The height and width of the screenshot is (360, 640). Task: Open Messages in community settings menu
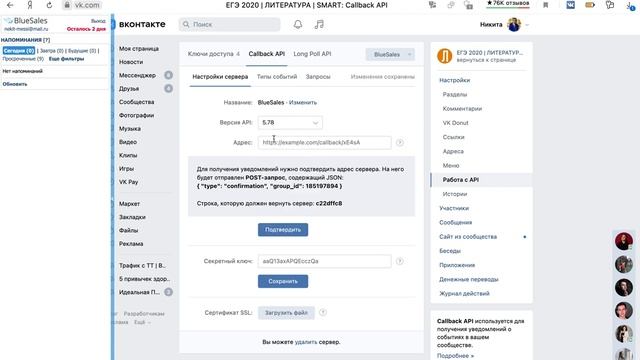point(456,222)
